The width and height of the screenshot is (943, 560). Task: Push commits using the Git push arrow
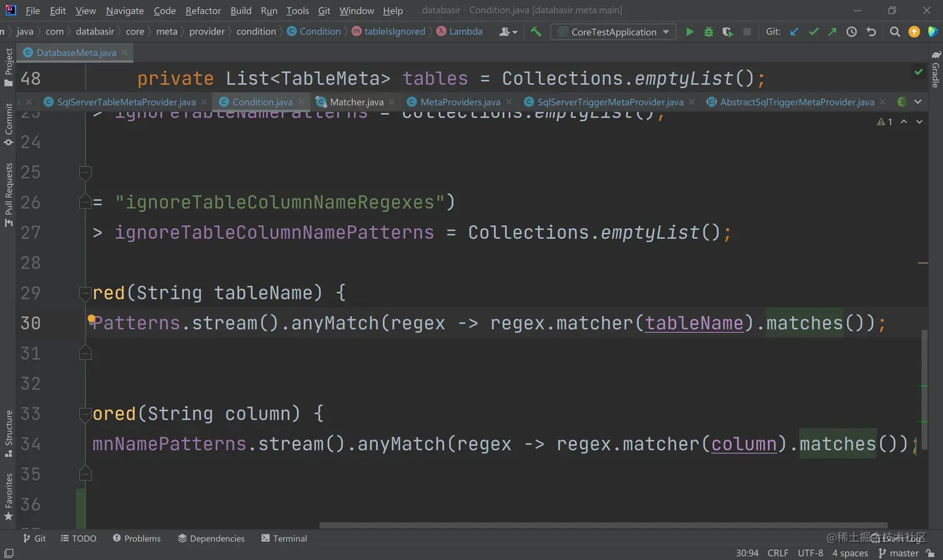point(832,32)
